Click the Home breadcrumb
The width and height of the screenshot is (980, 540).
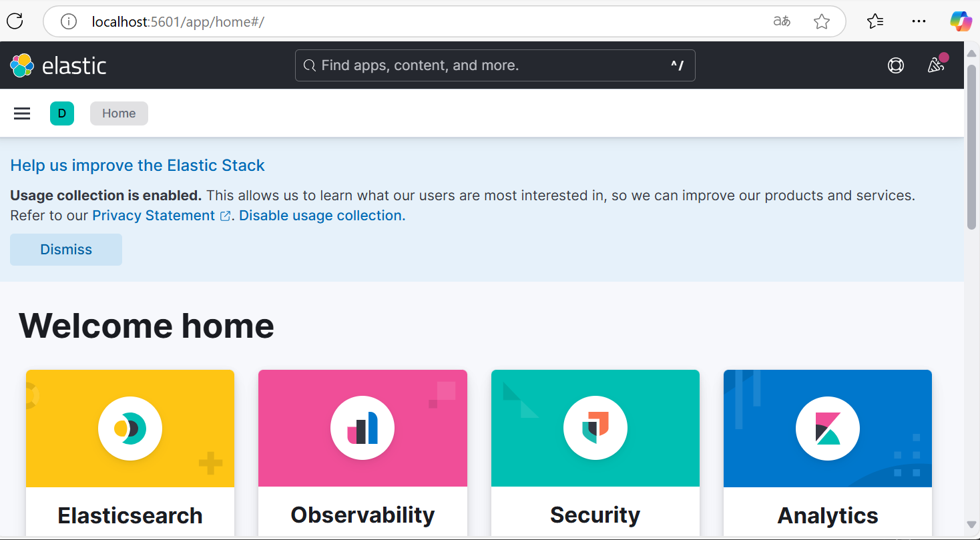click(119, 113)
